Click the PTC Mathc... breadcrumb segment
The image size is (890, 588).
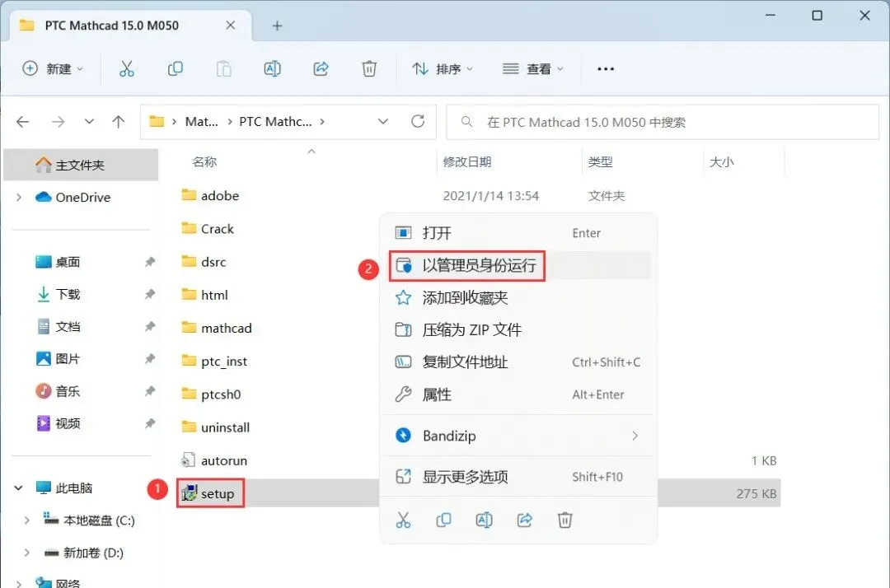[x=275, y=121]
